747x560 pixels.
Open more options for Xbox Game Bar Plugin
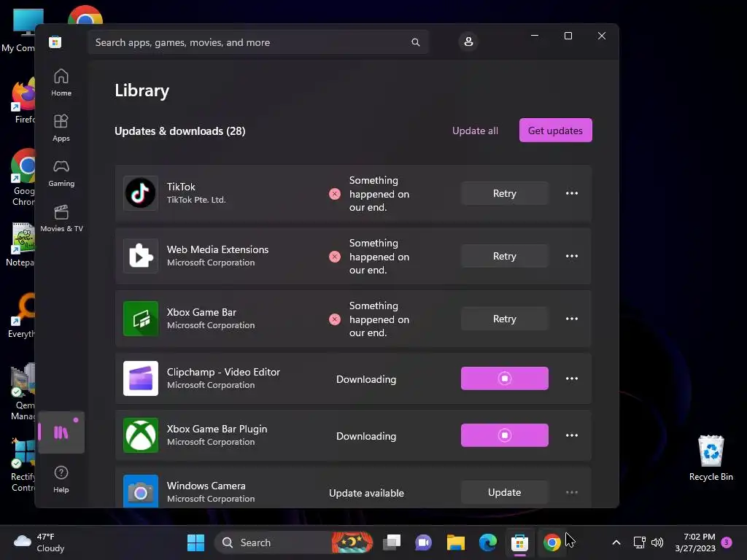tap(572, 435)
